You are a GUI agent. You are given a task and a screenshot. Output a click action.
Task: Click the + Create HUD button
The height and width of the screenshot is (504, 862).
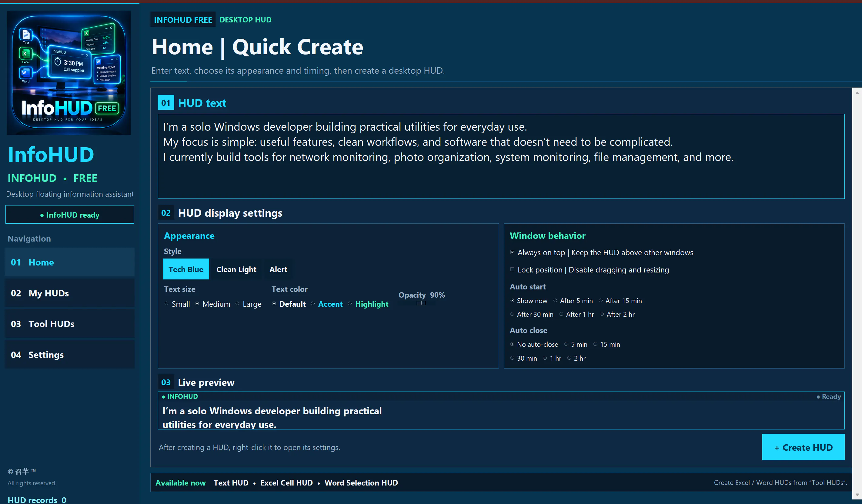coord(803,447)
